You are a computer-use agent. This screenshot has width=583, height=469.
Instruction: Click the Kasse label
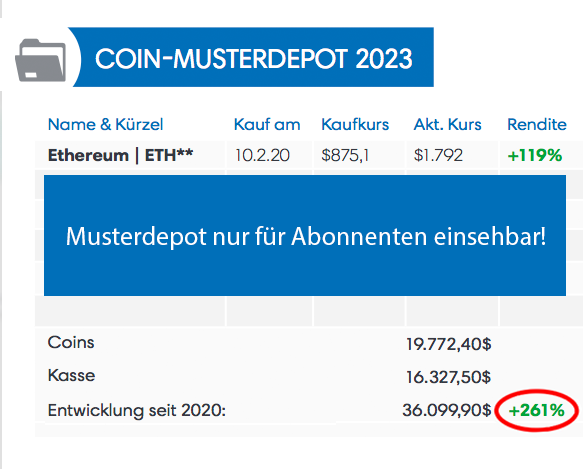(71, 375)
